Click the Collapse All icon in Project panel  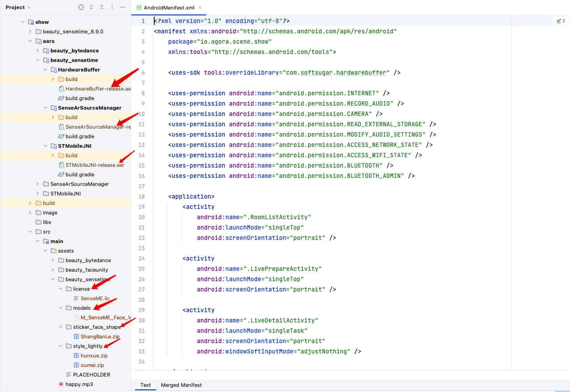coord(102,7)
